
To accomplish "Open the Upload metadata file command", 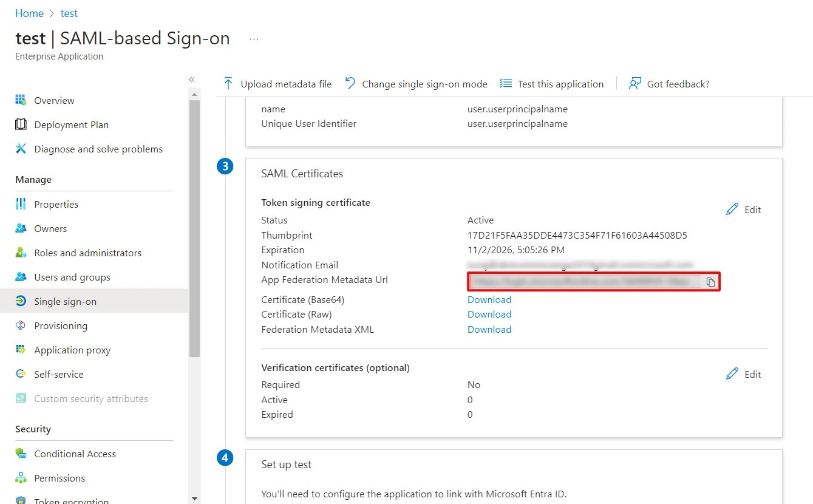I will 277,84.
